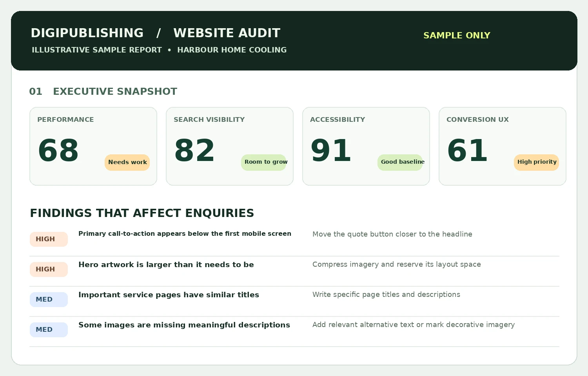Select 'Hero artwork is larger than it needs to be'
The width and height of the screenshot is (588, 376).
click(x=166, y=265)
